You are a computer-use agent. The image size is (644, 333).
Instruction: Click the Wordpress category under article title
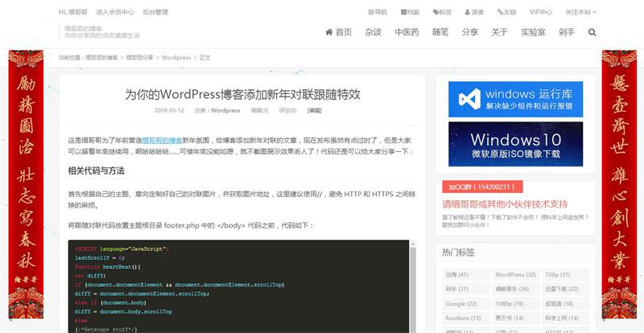[225, 110]
